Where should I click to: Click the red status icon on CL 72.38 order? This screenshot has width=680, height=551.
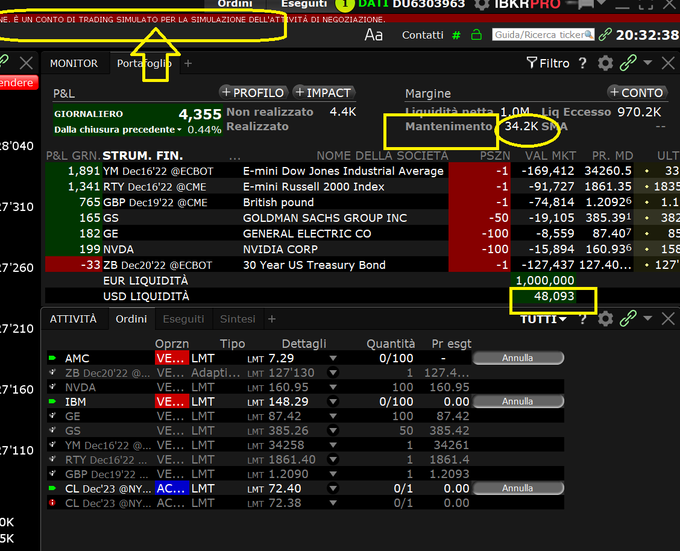(52, 503)
